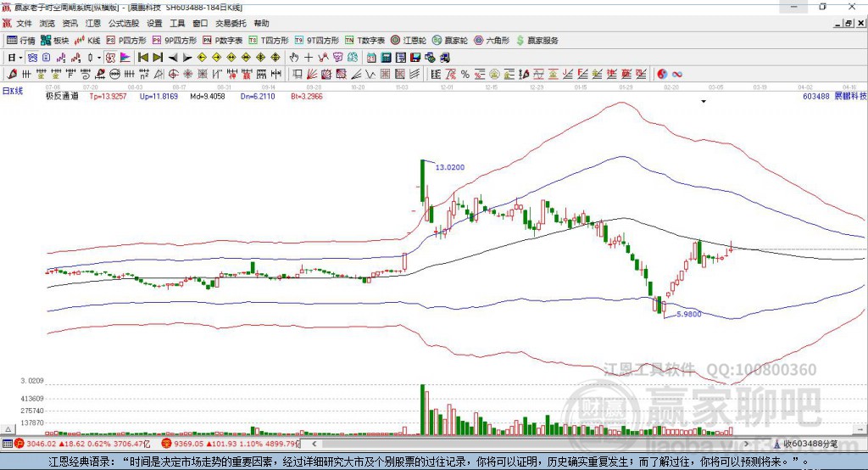Open the T数字表 tool

[364, 41]
